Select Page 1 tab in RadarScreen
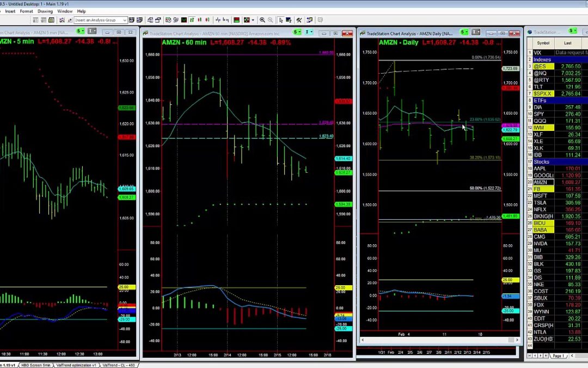The image size is (588, 368). coord(558,355)
